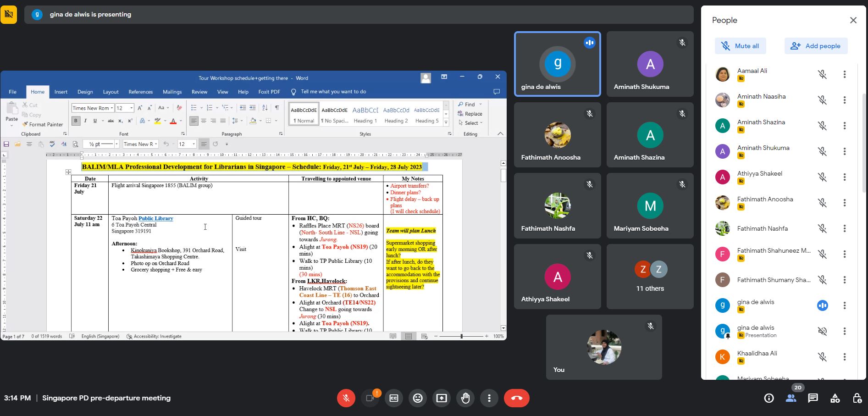Open the Layout ribbon tab
The image size is (868, 416).
click(111, 92)
